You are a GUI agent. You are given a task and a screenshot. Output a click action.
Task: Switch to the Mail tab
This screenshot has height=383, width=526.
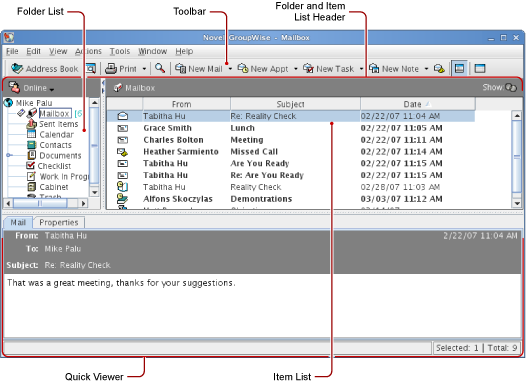pyautogui.click(x=18, y=222)
